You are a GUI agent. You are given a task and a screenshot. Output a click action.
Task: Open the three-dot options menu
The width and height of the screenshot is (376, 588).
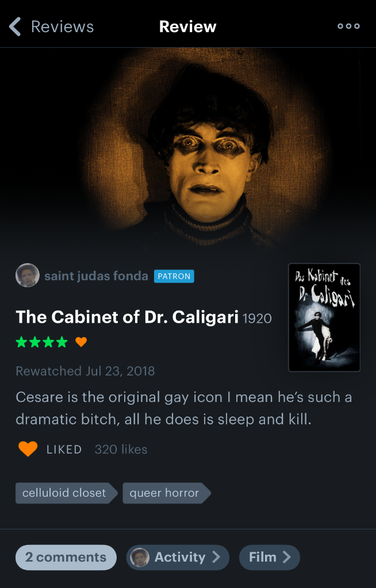[348, 26]
